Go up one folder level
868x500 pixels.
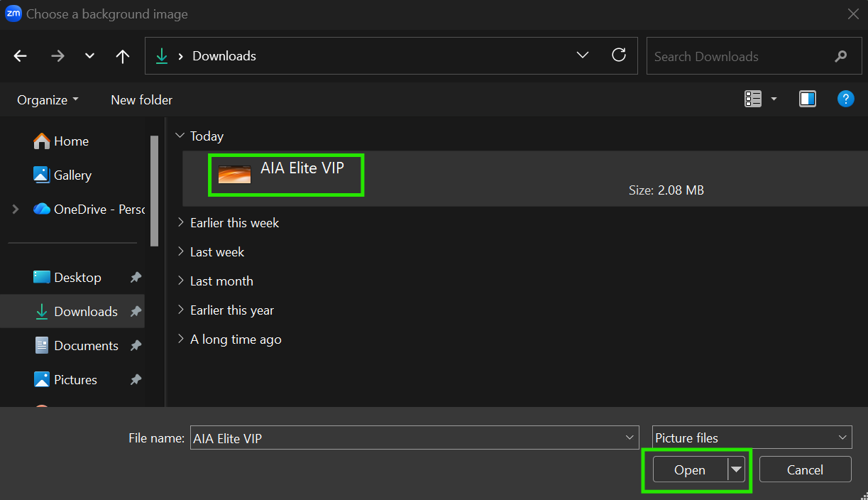click(x=123, y=56)
